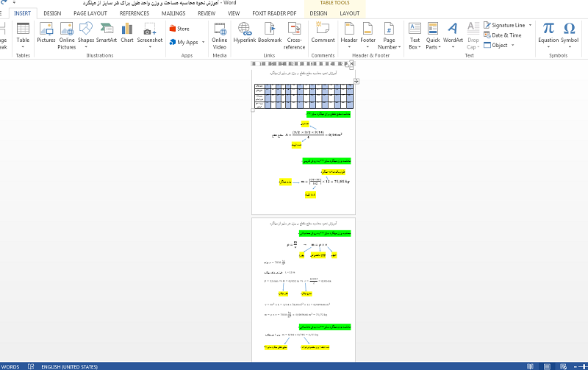Open the REVIEW tab
Image resolution: width=588 pixels, height=370 pixels.
[x=207, y=13]
